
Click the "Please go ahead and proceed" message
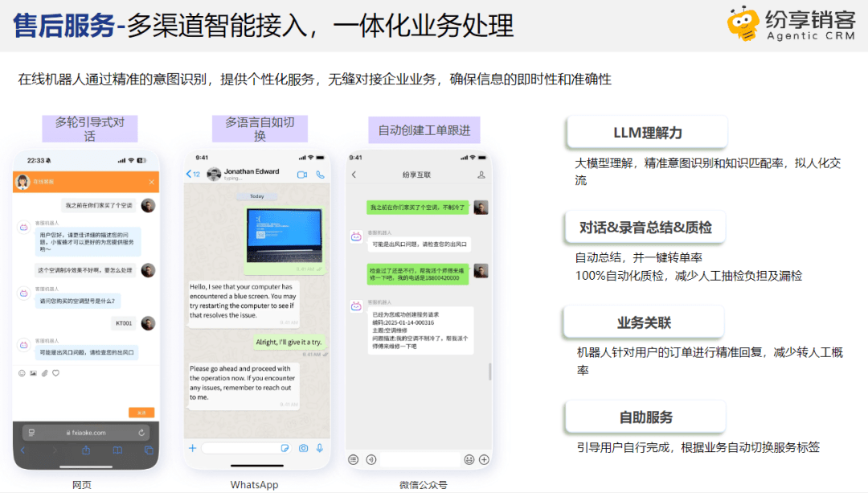click(x=243, y=386)
